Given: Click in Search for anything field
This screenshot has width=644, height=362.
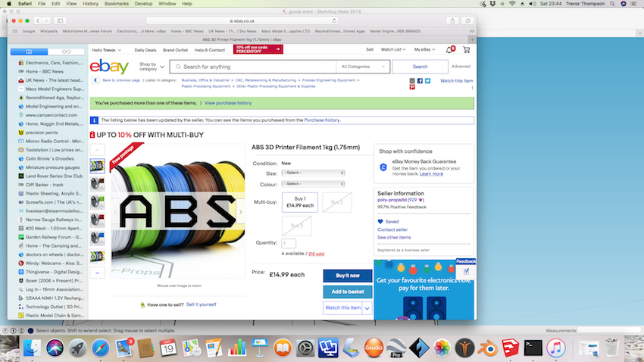Looking at the screenshot, I should 253,67.
